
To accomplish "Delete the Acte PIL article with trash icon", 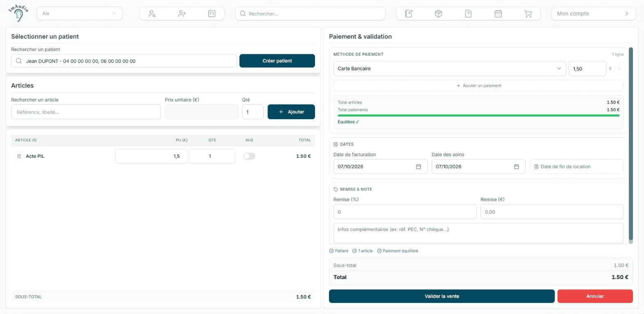I will 19,156.
